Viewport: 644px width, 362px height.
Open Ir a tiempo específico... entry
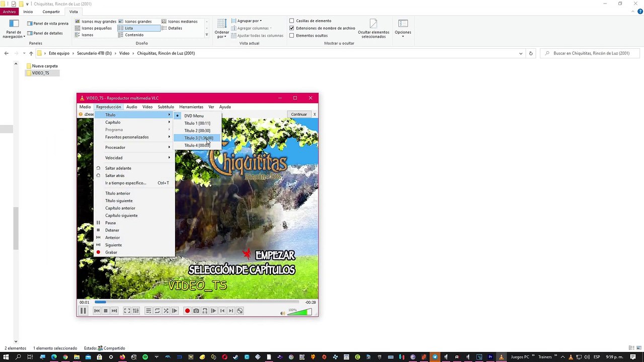click(x=134, y=183)
